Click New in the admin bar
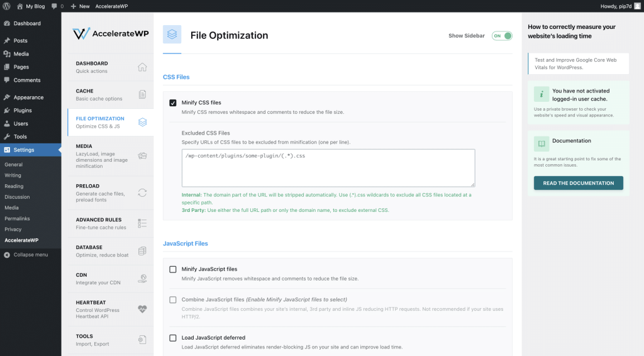Screen dimensions: 644x356 pos(80,6)
